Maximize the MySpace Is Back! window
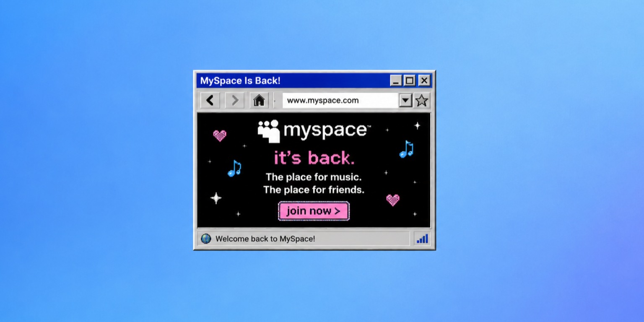 pyautogui.click(x=410, y=80)
